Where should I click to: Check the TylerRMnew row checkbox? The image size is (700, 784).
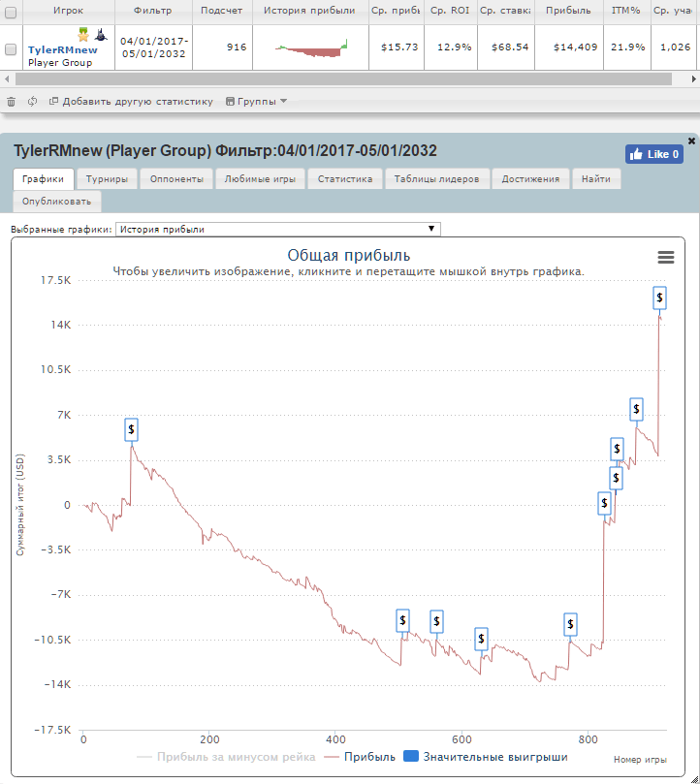(11, 49)
